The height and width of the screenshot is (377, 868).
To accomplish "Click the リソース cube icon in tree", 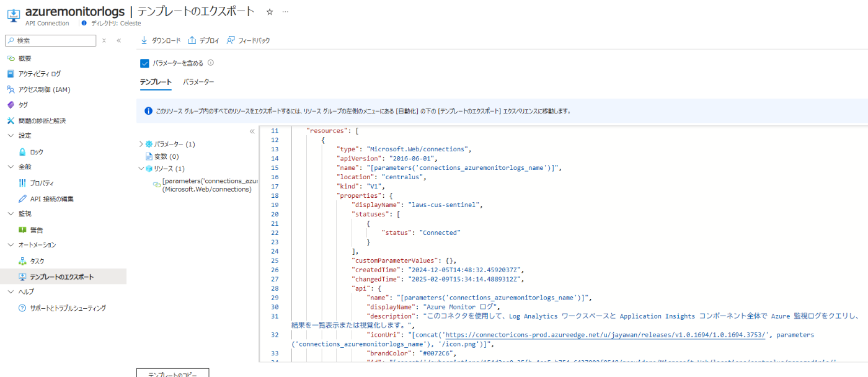I will (149, 169).
